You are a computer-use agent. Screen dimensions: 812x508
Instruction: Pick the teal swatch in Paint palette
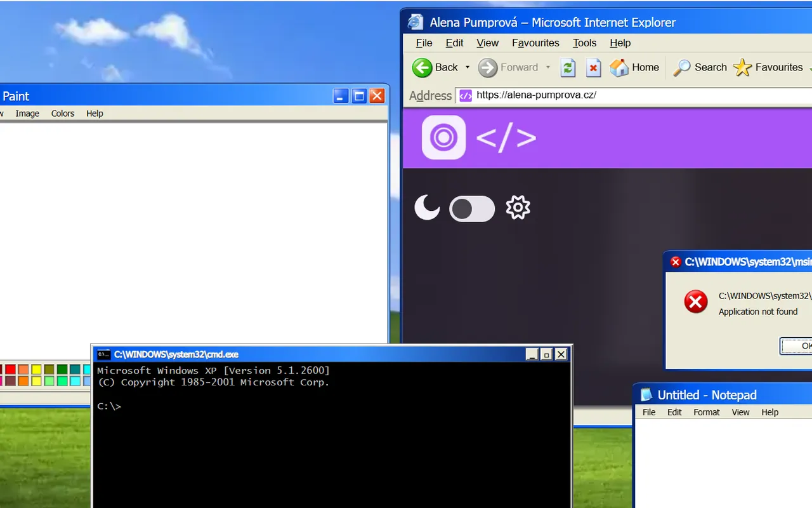coord(75,370)
